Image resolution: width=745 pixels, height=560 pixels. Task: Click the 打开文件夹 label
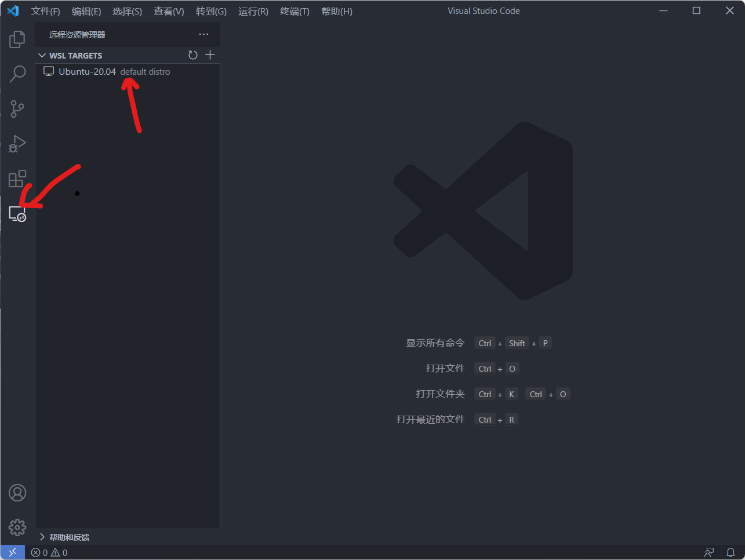click(441, 394)
